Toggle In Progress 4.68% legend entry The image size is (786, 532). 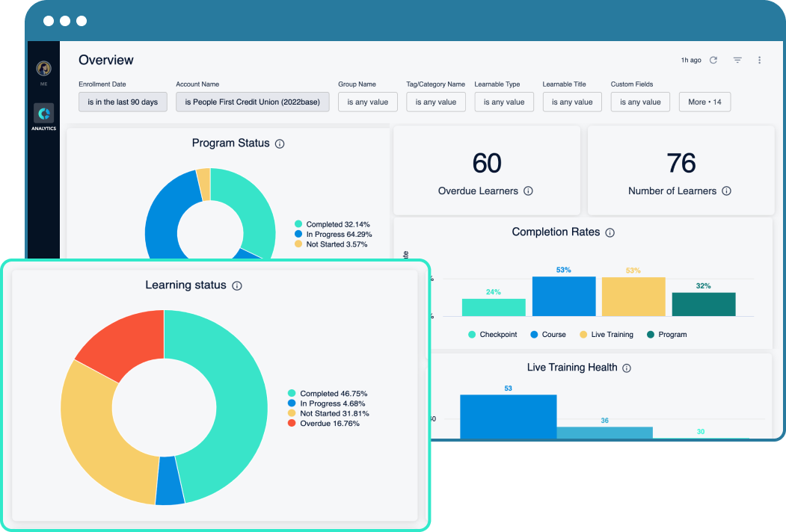pos(326,403)
